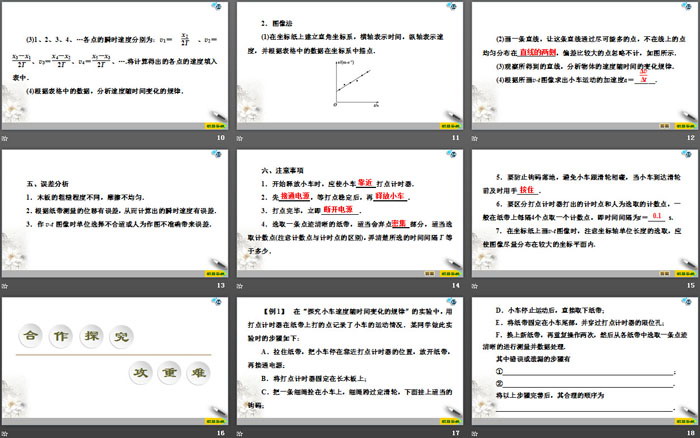Click the animation star icon below slide 14
700x438 pixels.
240,286
